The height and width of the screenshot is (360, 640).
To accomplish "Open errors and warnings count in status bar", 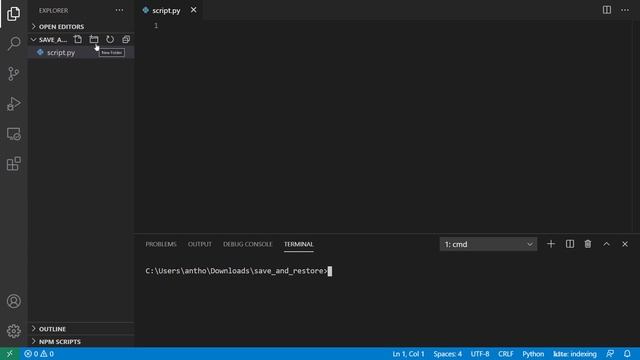I will pyautogui.click(x=39, y=353).
